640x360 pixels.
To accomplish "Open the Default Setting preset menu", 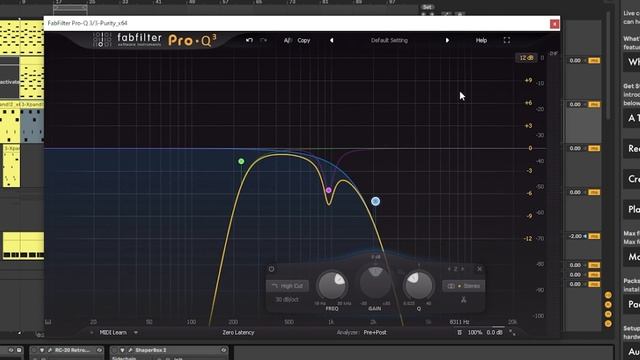I will coord(389,40).
